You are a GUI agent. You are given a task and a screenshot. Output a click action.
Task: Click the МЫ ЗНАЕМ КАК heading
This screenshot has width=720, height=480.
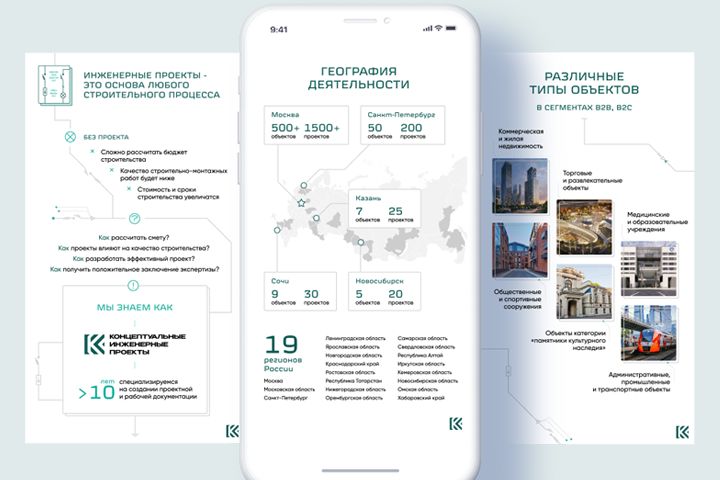pyautogui.click(x=135, y=307)
